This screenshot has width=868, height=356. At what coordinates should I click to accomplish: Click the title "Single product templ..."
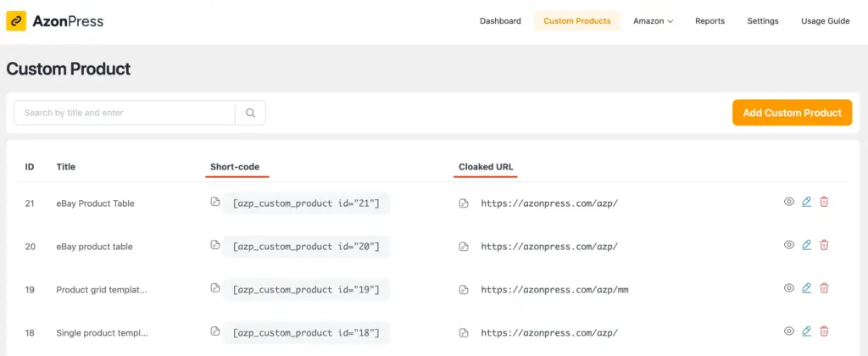pos(102,333)
